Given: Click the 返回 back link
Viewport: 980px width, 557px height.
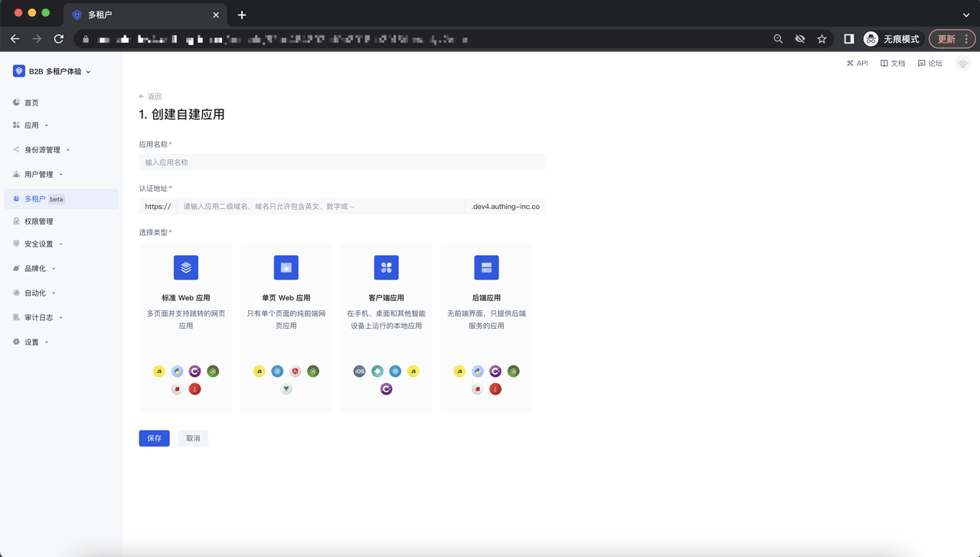Looking at the screenshot, I should tap(151, 97).
